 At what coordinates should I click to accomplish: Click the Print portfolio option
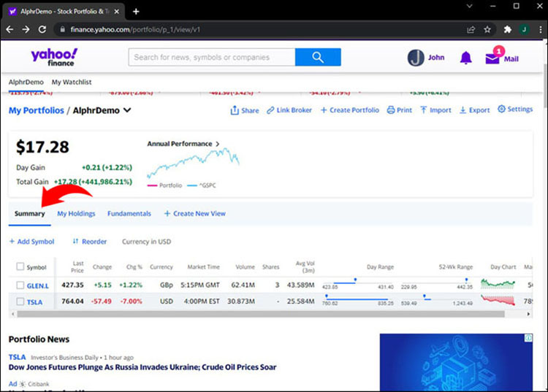coord(400,110)
